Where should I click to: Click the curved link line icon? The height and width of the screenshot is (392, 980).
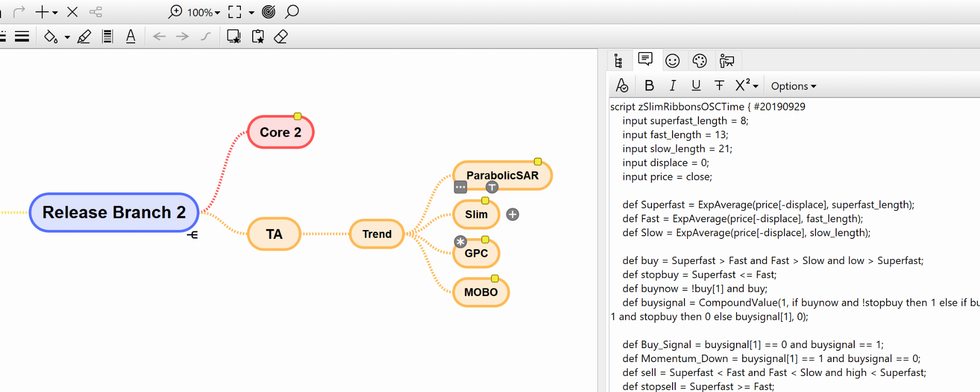(x=205, y=37)
